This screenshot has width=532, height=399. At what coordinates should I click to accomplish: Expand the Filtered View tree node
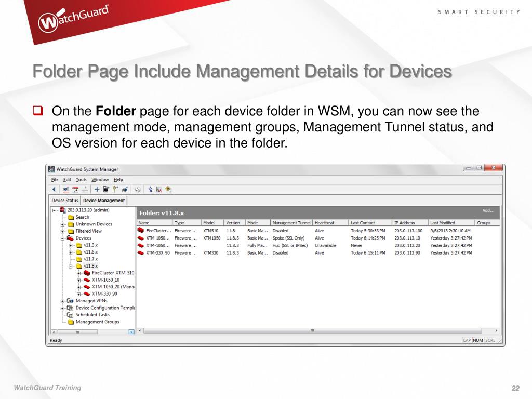click(x=62, y=231)
